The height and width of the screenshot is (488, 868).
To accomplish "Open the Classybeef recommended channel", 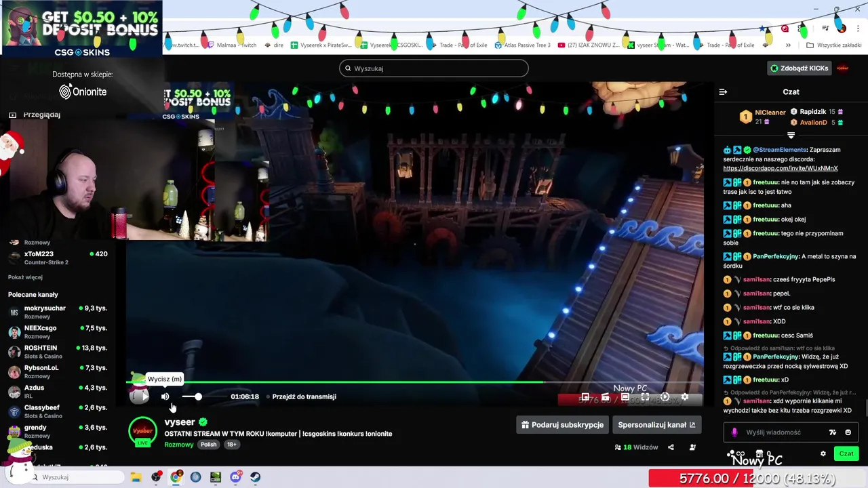I will [x=58, y=411].
